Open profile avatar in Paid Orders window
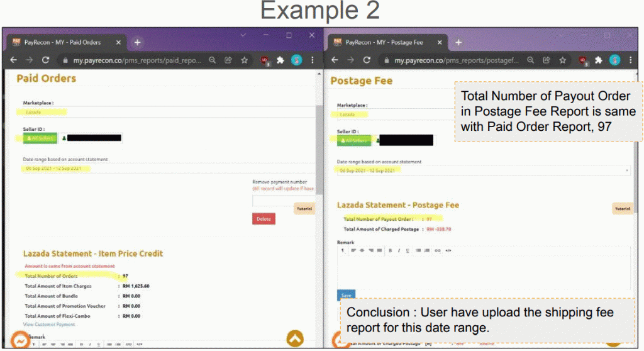 click(297, 60)
